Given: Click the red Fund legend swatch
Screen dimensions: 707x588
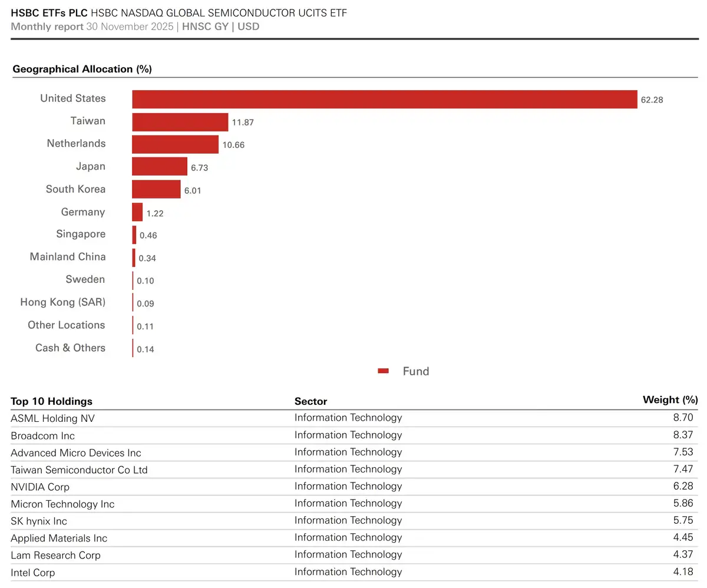Looking at the screenshot, I should [x=384, y=371].
